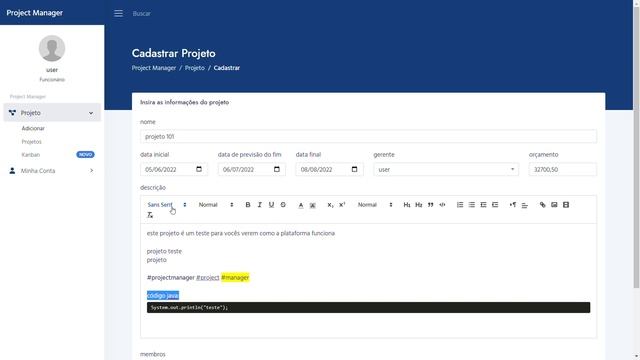Open the calendar picker for data inicial
The width and height of the screenshot is (640, 360).
click(199, 169)
